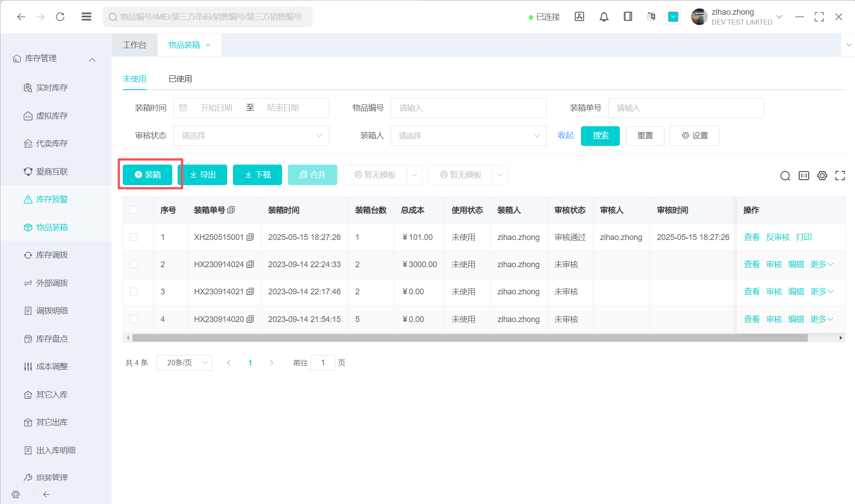Click the horizontal table scrollbar

pos(469,338)
